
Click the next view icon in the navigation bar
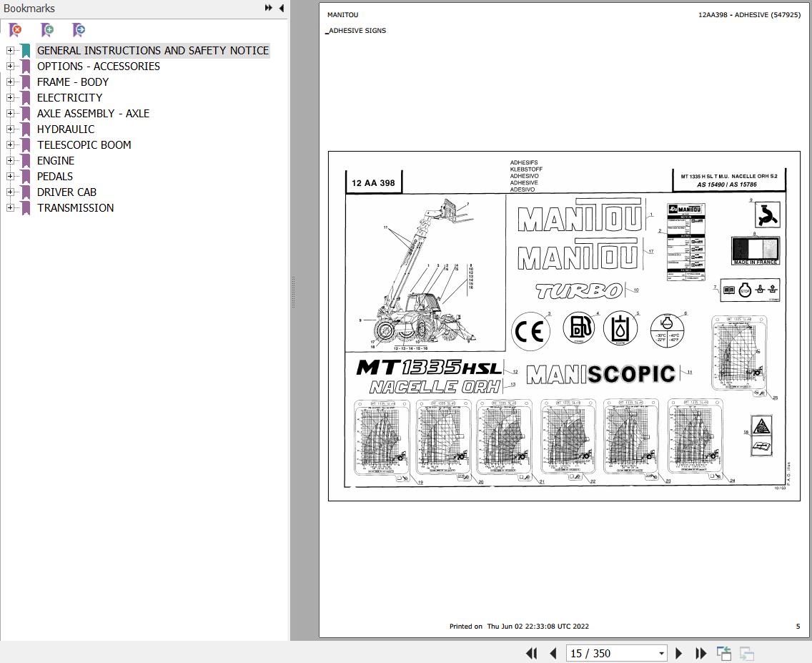click(747, 654)
